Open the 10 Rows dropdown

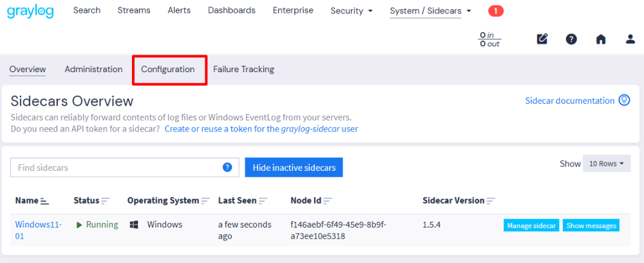tap(607, 164)
